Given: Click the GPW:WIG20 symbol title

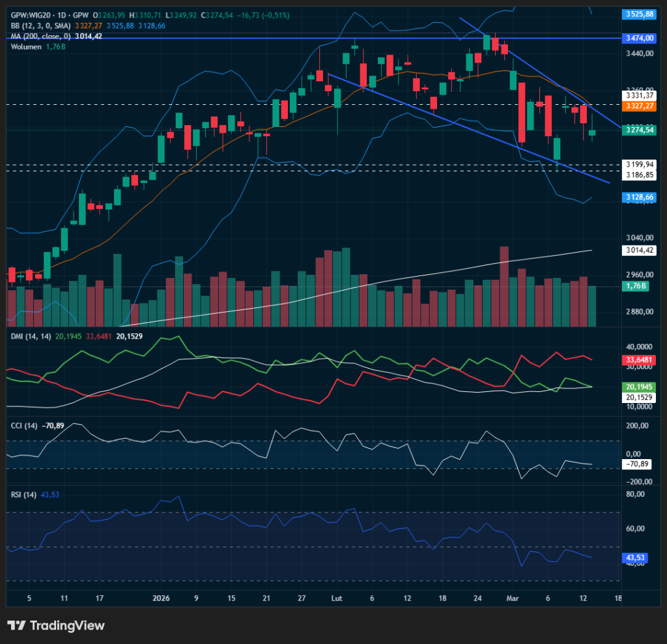Looking at the screenshot, I should pyautogui.click(x=31, y=14).
